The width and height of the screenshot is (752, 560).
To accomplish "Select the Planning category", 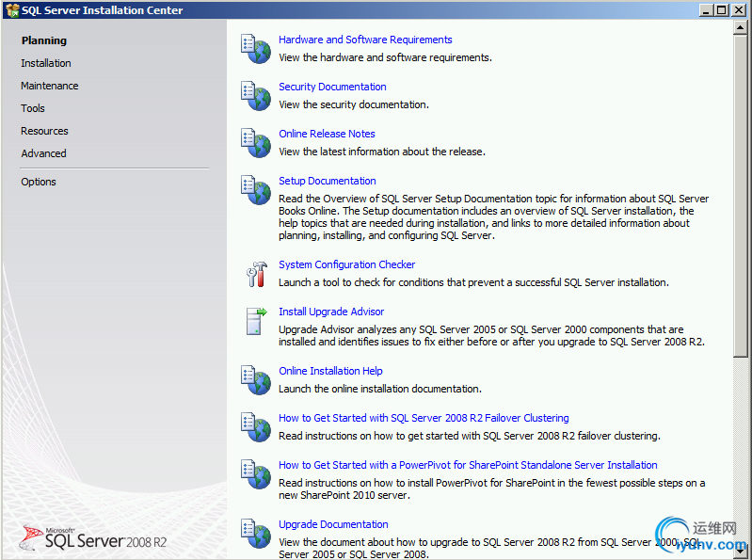I will [x=44, y=40].
